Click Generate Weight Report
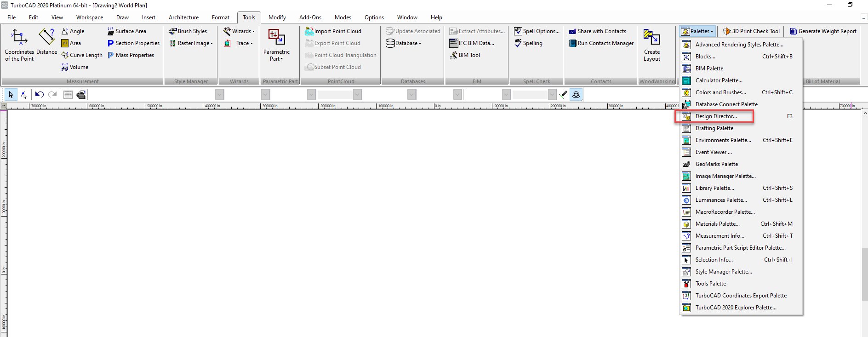Screen dimensions: 868x337 point(823,31)
